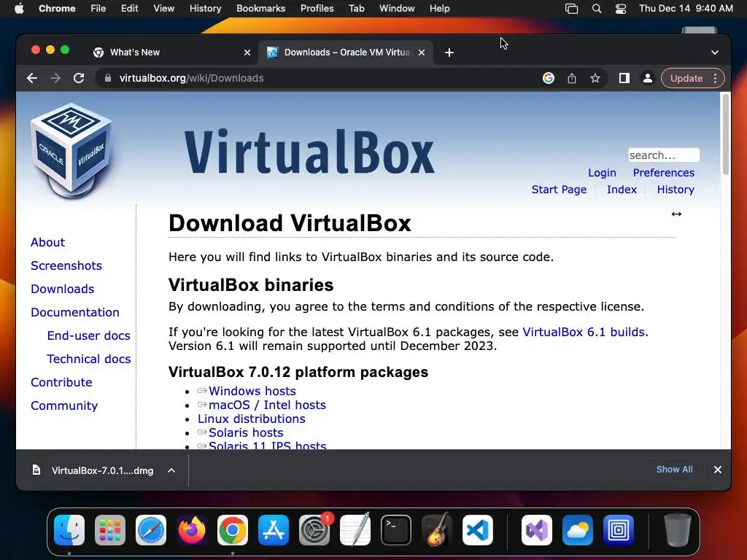The height and width of the screenshot is (560, 747).
Task: Open Finder from the Dock
Action: click(x=69, y=530)
